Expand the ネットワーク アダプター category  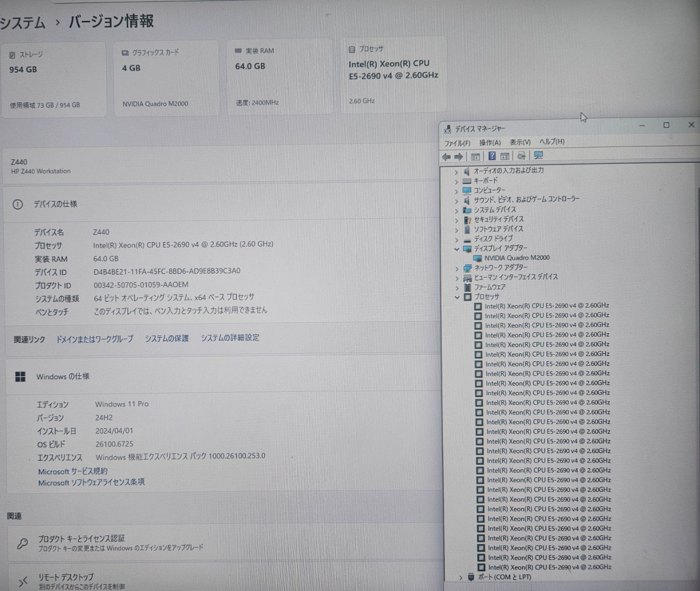(x=458, y=267)
